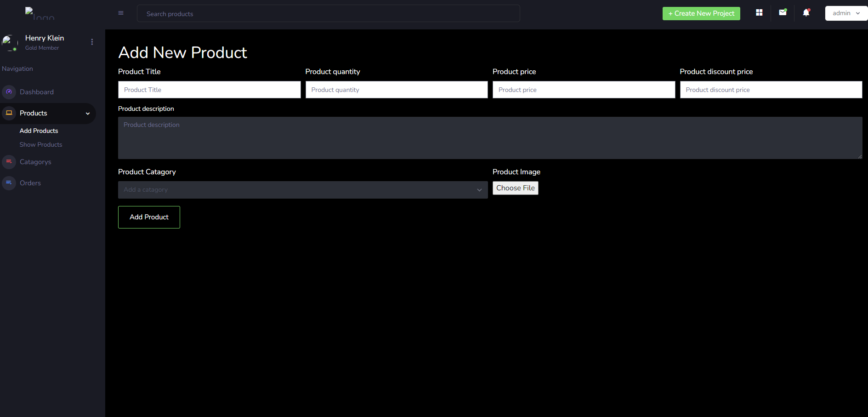868x417 pixels.
Task: Click the Product description label
Action: [x=146, y=109]
